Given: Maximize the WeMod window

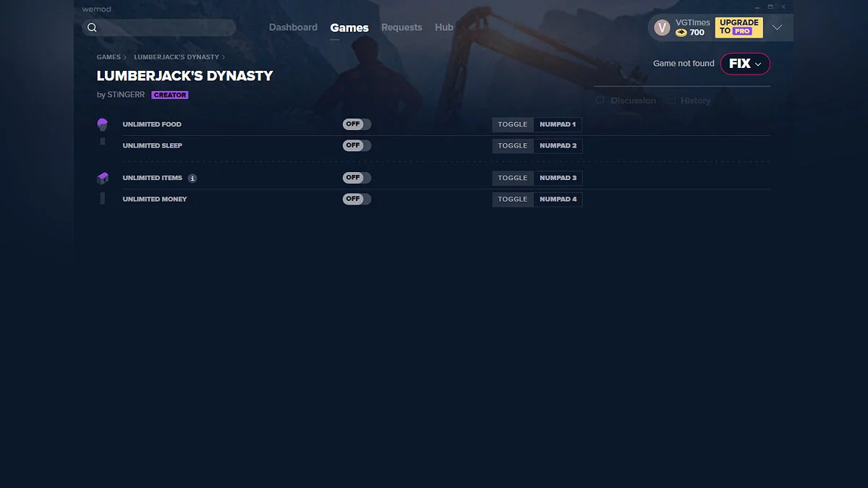Looking at the screenshot, I should point(771,7).
